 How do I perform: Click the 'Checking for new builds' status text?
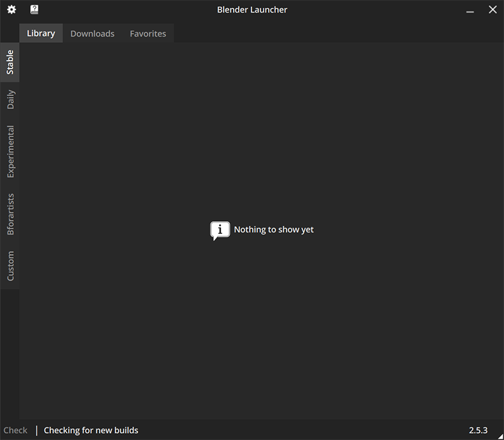coord(91,430)
